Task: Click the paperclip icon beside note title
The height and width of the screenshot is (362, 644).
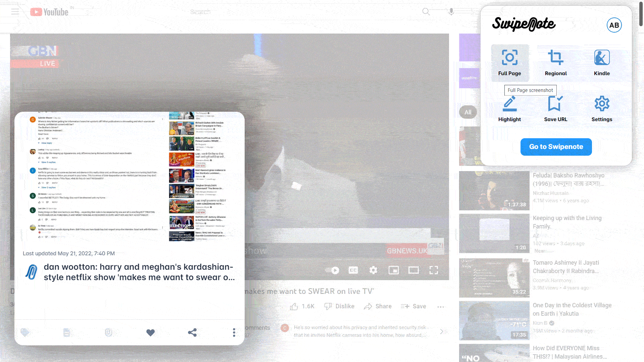Action: 32,272
